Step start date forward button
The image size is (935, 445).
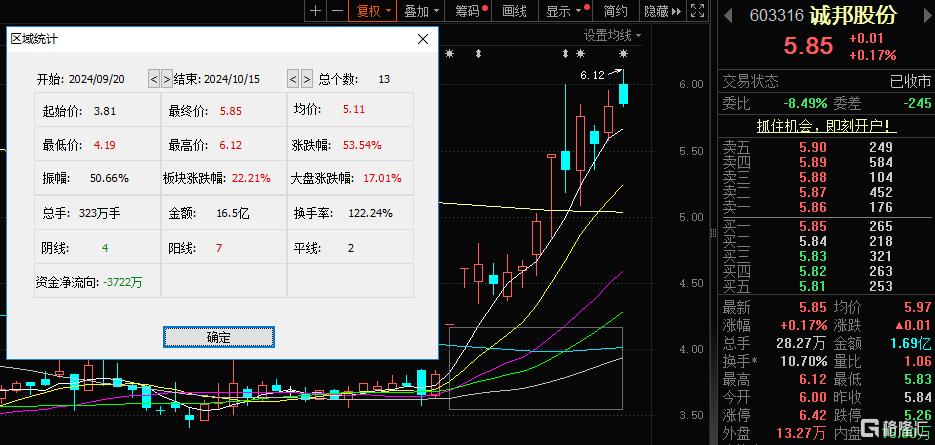[x=167, y=79]
